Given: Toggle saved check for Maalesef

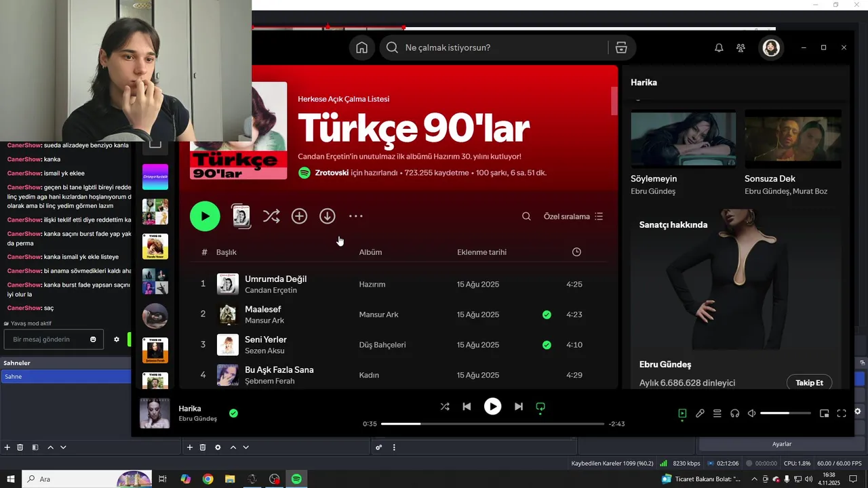Looking at the screenshot, I should 547,314.
